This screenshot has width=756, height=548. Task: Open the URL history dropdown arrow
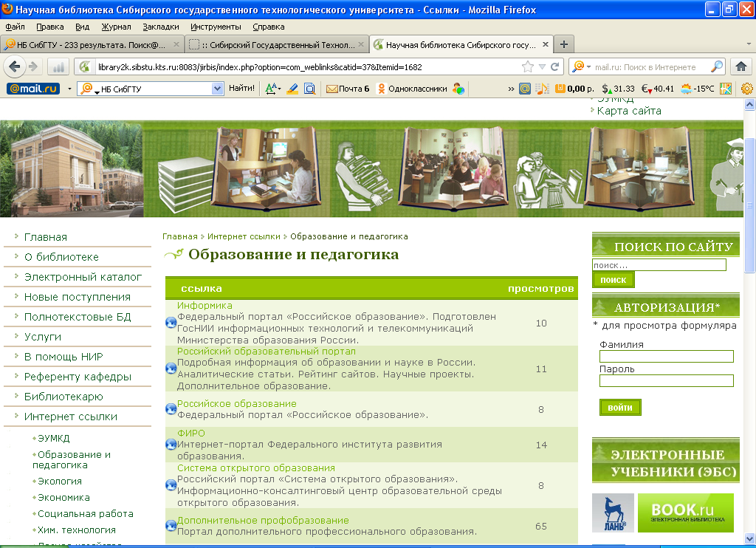(x=542, y=66)
